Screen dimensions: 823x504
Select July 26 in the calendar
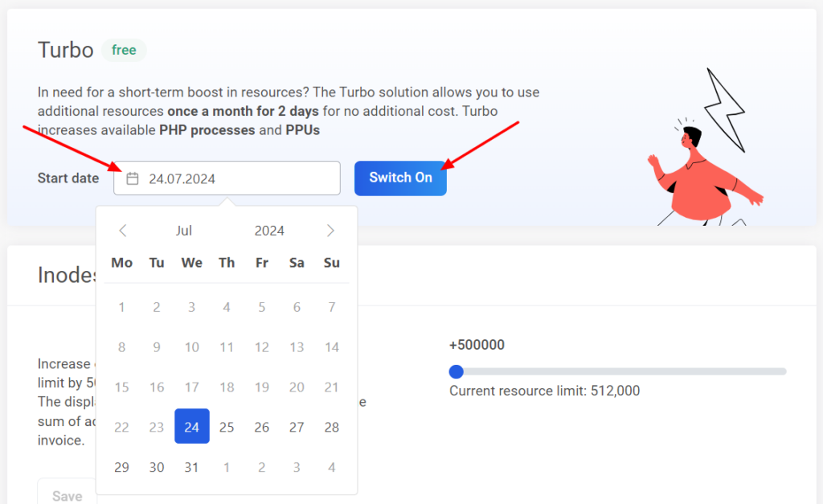pyautogui.click(x=261, y=427)
